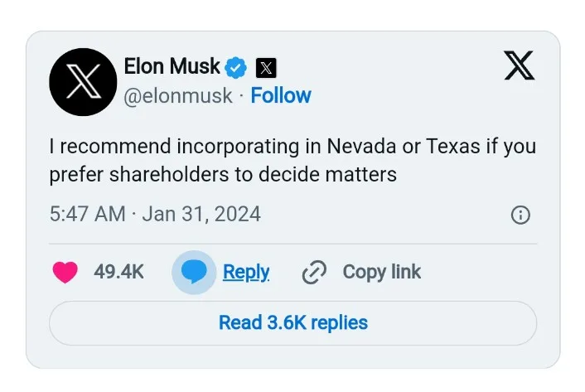
Task: Open the @elonmusk handle link
Action: click(x=177, y=96)
